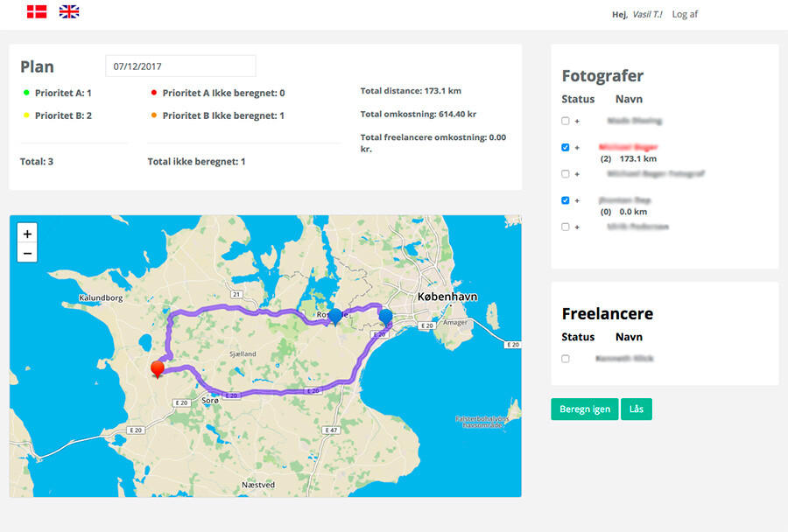Check the status box in Freelancere list
788x532 pixels.
click(x=564, y=358)
